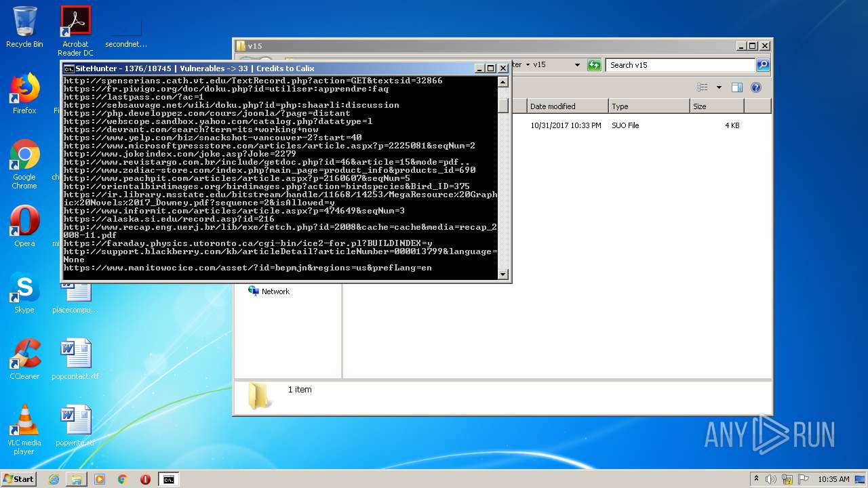Open Internet Explorer from the taskbar
Viewport: 868px width, 488px height.
[x=54, y=479]
